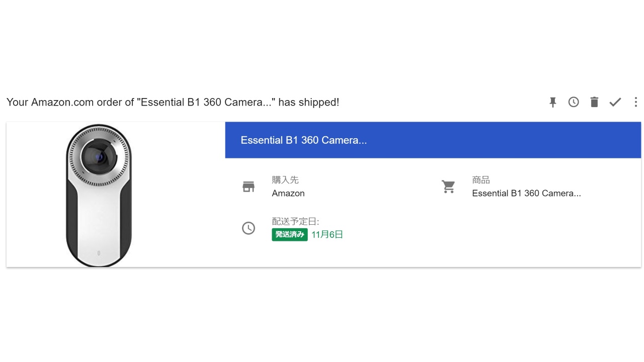Image resolution: width=644 pixels, height=362 pixels.
Task: Click the storefront icon beside 購入先
Action: (249, 187)
